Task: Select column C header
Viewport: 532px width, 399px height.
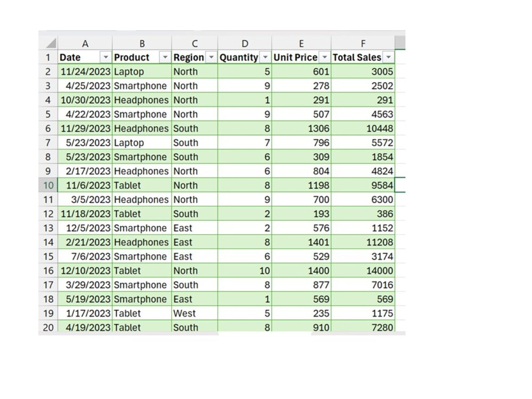Action: 194,44
